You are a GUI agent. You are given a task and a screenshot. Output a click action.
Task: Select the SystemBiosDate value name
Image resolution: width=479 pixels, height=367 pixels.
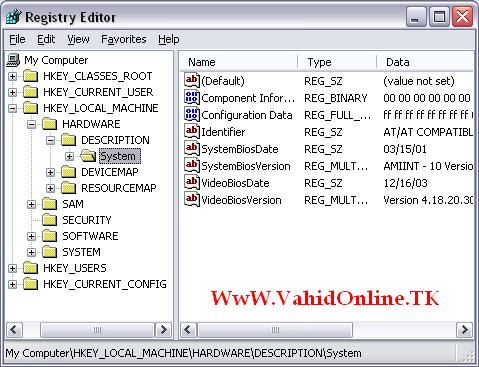(x=240, y=149)
